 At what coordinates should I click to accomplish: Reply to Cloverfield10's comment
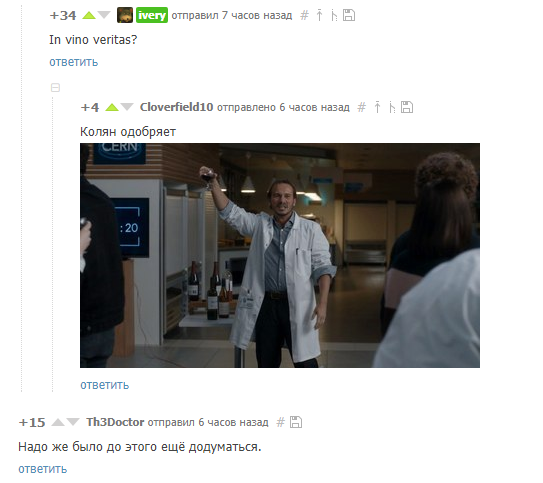click(105, 385)
